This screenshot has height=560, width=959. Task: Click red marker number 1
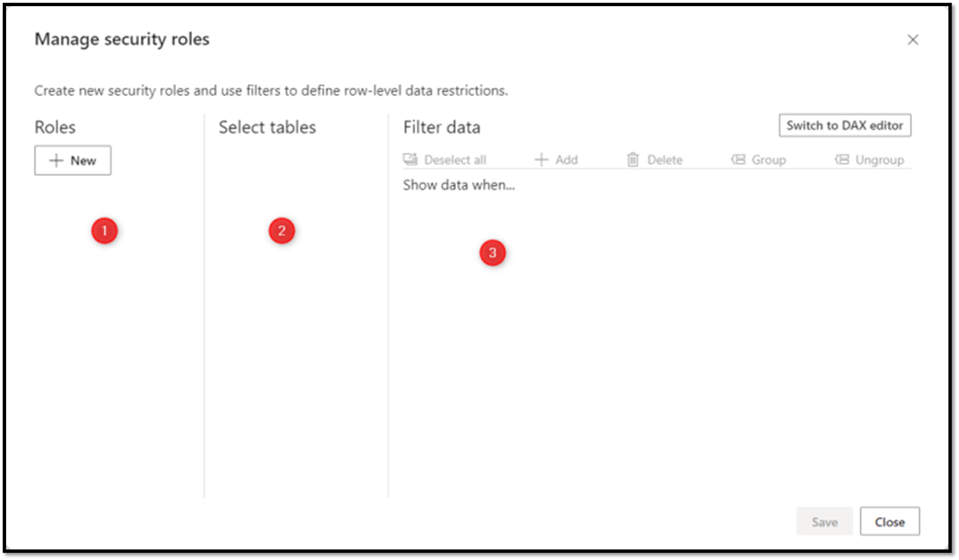[105, 230]
